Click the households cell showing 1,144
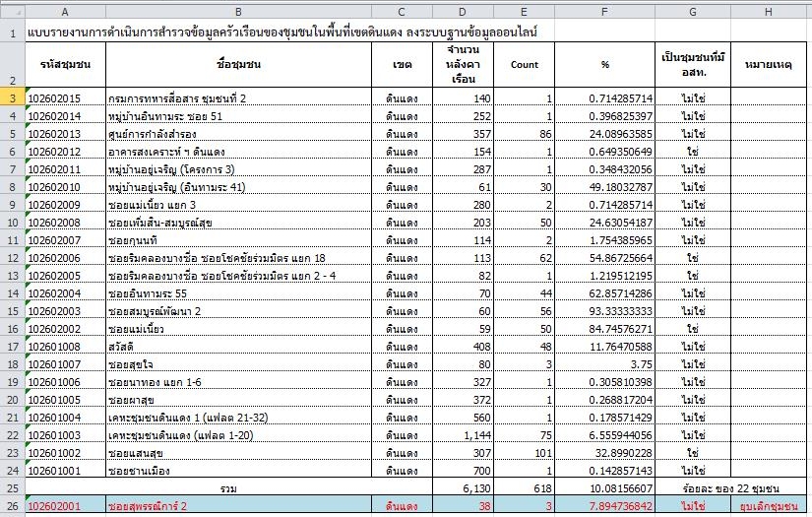This screenshot has width=812, height=517. point(464,435)
